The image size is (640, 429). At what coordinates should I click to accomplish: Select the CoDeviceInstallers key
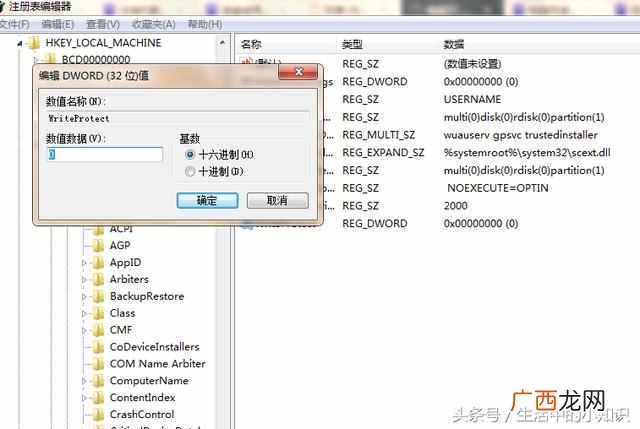(155, 347)
